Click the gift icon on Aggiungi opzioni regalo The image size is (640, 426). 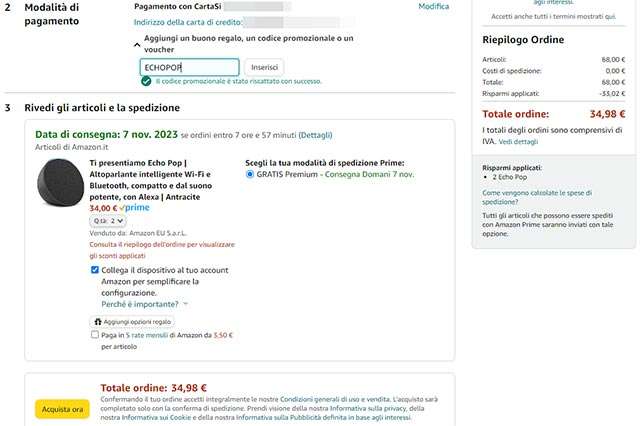click(98, 322)
